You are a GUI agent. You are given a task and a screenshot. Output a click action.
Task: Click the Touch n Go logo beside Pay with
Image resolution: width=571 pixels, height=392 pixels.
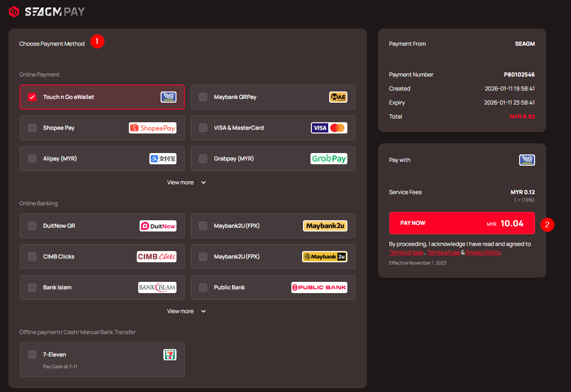(527, 160)
